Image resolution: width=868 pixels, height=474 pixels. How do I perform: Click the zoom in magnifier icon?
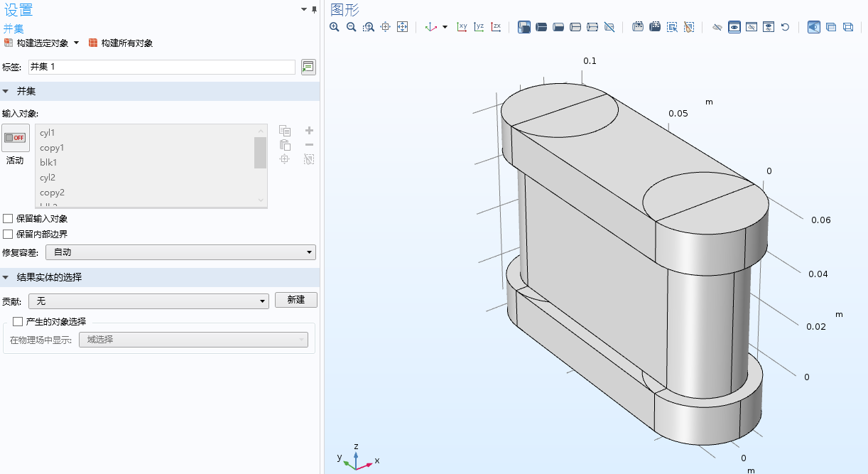[x=335, y=27]
